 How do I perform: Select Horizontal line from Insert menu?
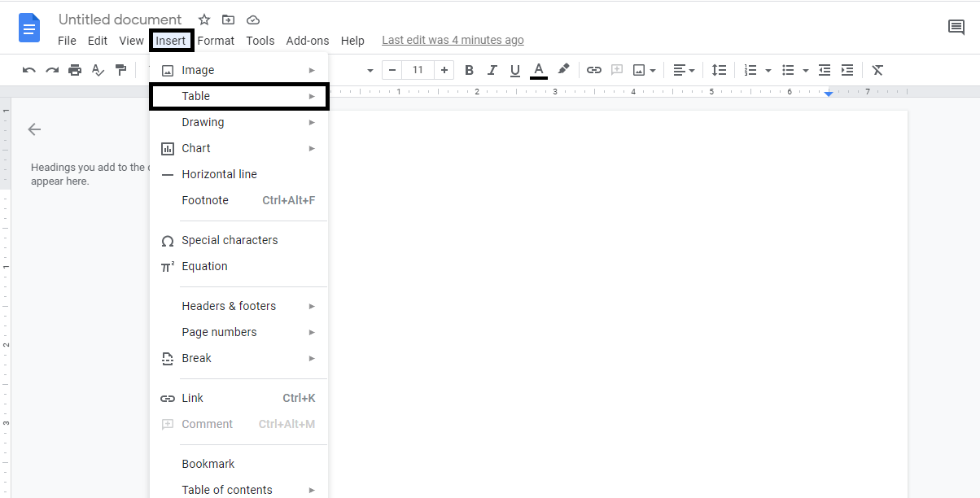(218, 173)
